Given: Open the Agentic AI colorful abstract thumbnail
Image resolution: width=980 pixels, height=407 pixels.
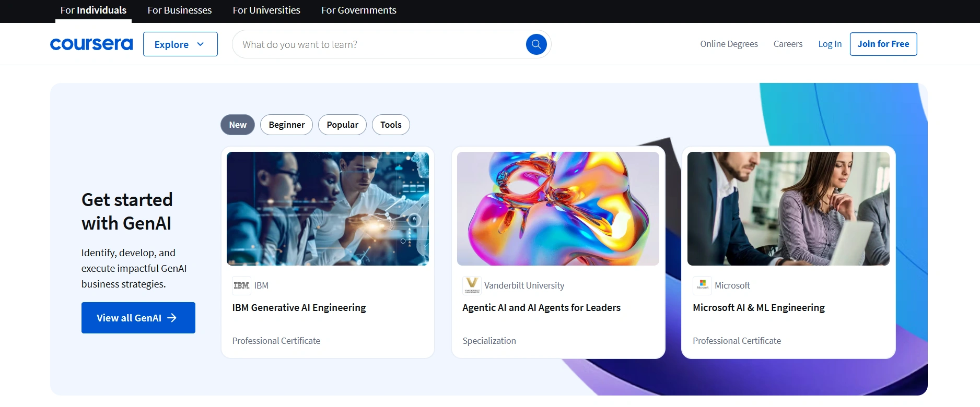Looking at the screenshot, I should click(x=558, y=209).
